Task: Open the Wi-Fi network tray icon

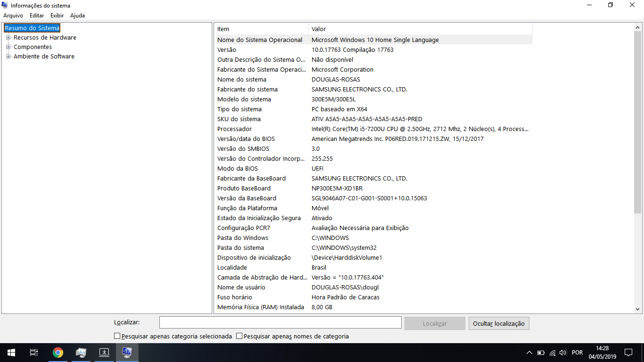Action: click(x=552, y=353)
